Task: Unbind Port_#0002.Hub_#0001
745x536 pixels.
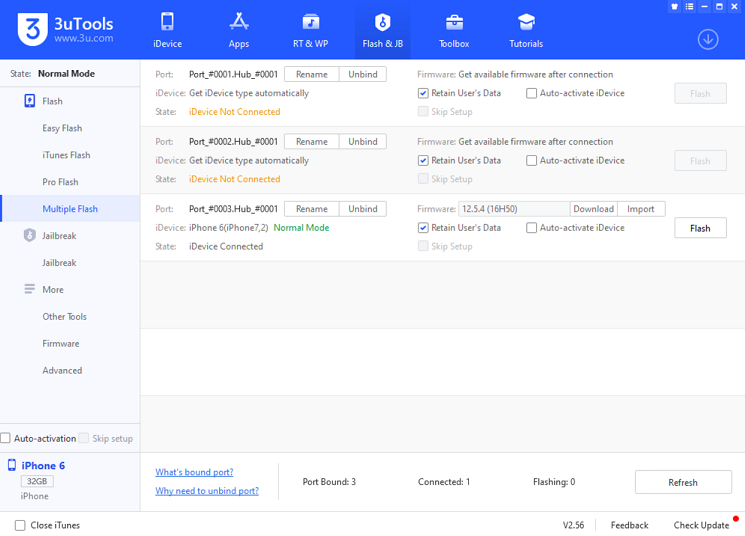Action: [x=363, y=142]
